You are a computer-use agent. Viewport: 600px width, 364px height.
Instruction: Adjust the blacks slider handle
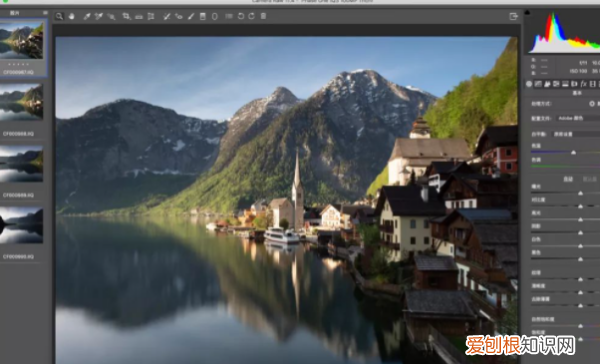coord(580,259)
